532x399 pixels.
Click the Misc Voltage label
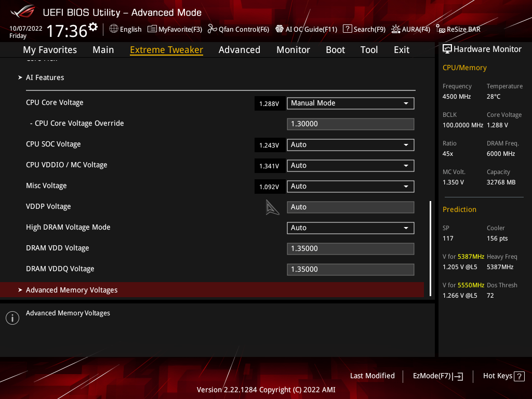click(46, 185)
